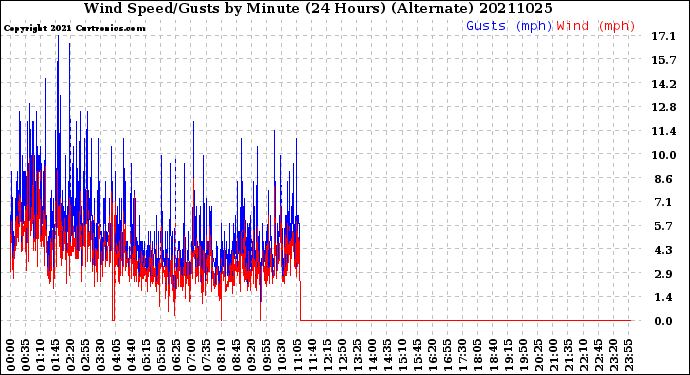Viewport: 690px width, 375px height.
Task: Click the 10.0 y-axis label
Action: point(664,155)
